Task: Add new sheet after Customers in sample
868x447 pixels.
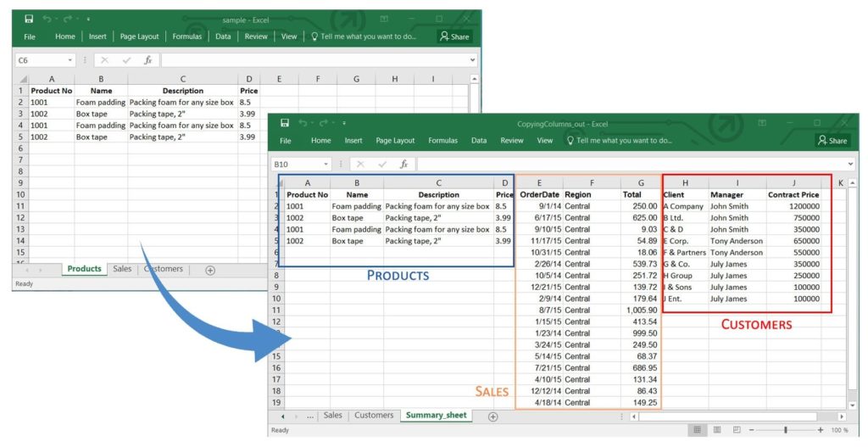Action: (x=210, y=270)
